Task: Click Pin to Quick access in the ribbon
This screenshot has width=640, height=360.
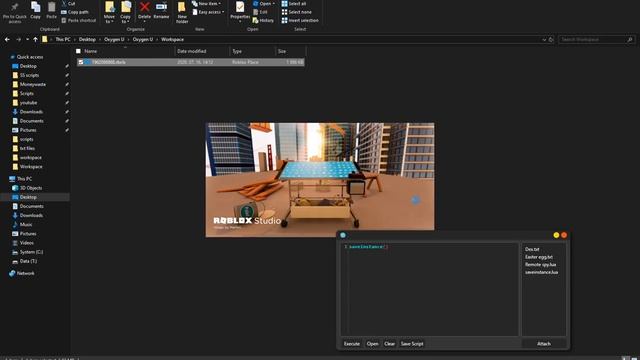Action: point(15,12)
